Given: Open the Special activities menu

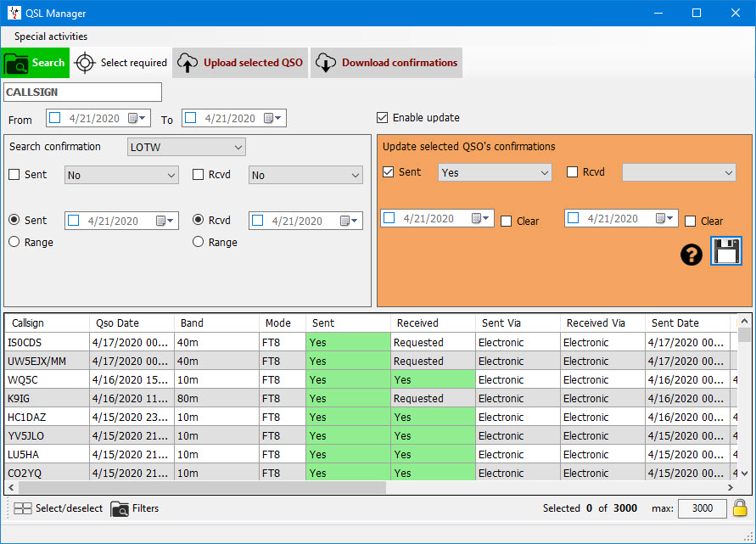Looking at the screenshot, I should (51, 36).
